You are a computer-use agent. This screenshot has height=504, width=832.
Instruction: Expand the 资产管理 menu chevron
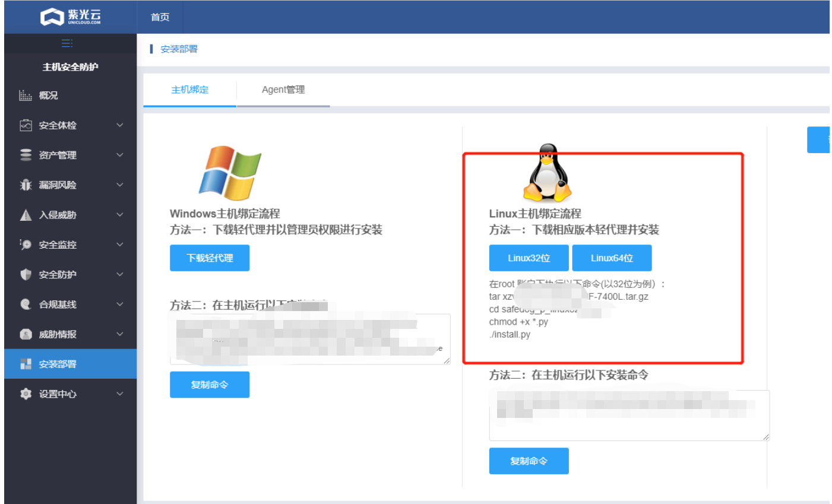[120, 155]
